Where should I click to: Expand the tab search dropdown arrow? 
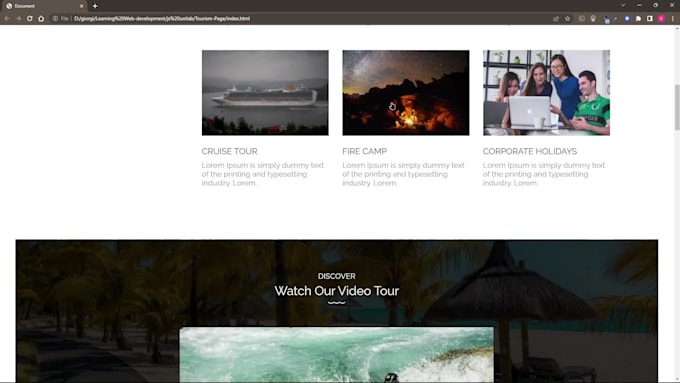(x=623, y=5)
